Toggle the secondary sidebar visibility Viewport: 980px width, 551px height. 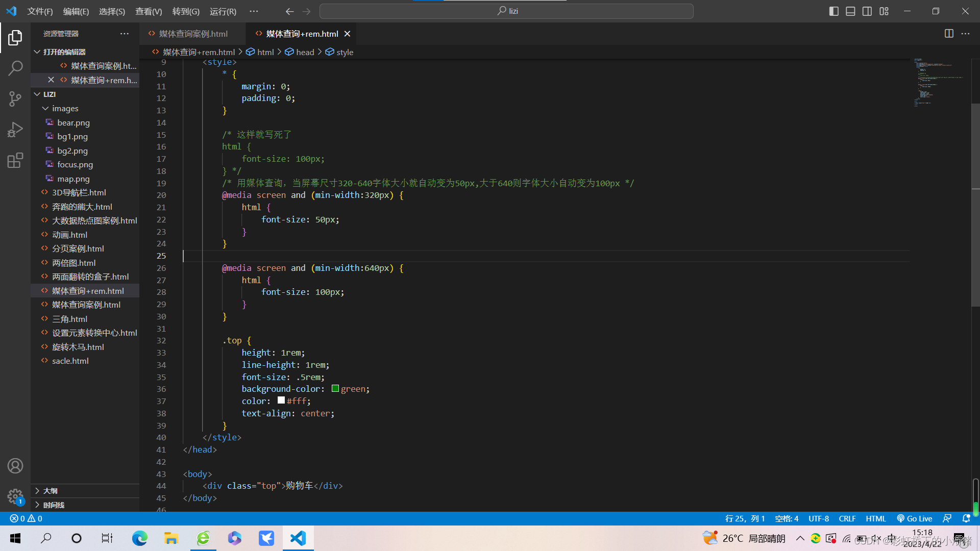(x=867, y=11)
